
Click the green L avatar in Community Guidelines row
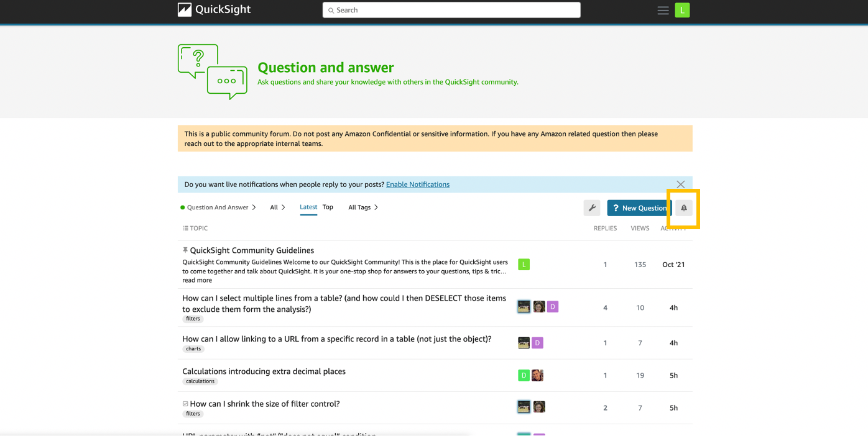524,265
